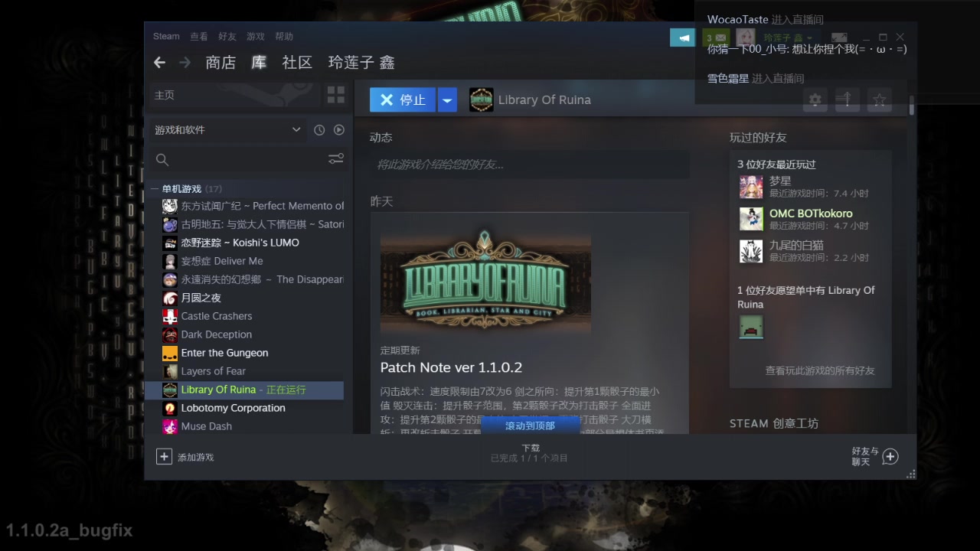Open Patch Note ver 1.1.0.2 title
This screenshot has width=980, height=551.
coord(451,367)
